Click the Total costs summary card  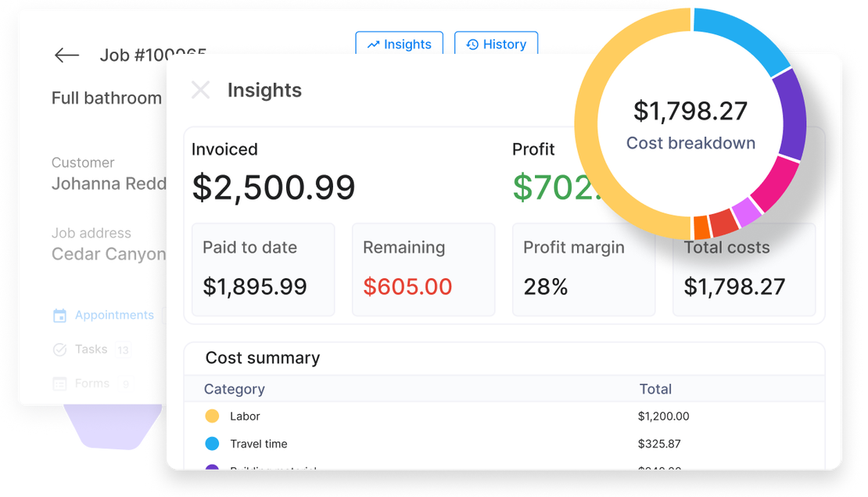coord(744,269)
